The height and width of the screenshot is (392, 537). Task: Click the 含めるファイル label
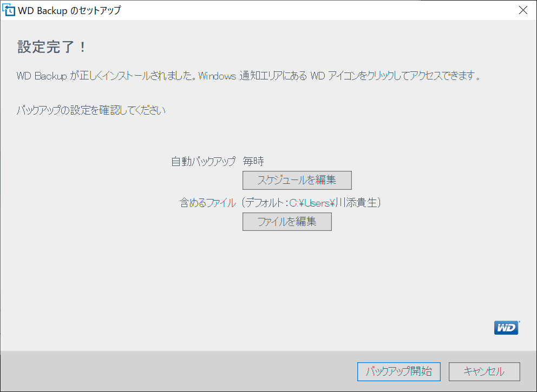coord(208,203)
